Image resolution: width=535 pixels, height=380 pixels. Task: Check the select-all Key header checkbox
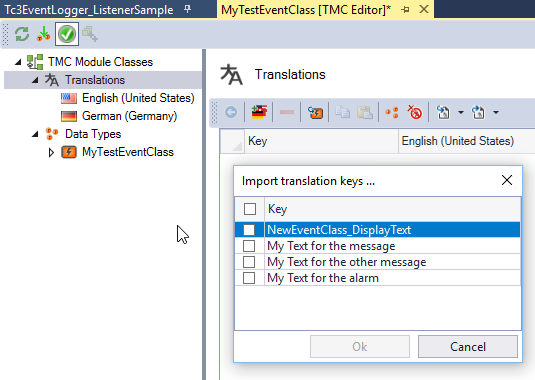coord(250,209)
